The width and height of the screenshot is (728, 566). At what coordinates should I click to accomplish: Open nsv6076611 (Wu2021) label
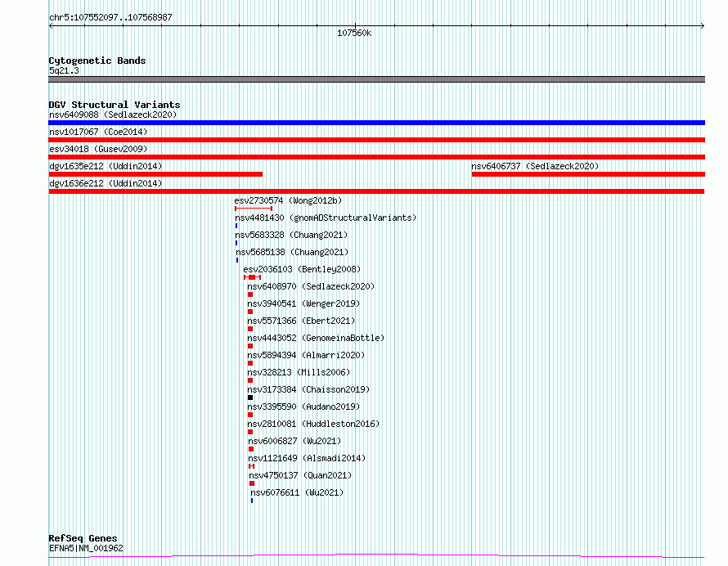(297, 492)
